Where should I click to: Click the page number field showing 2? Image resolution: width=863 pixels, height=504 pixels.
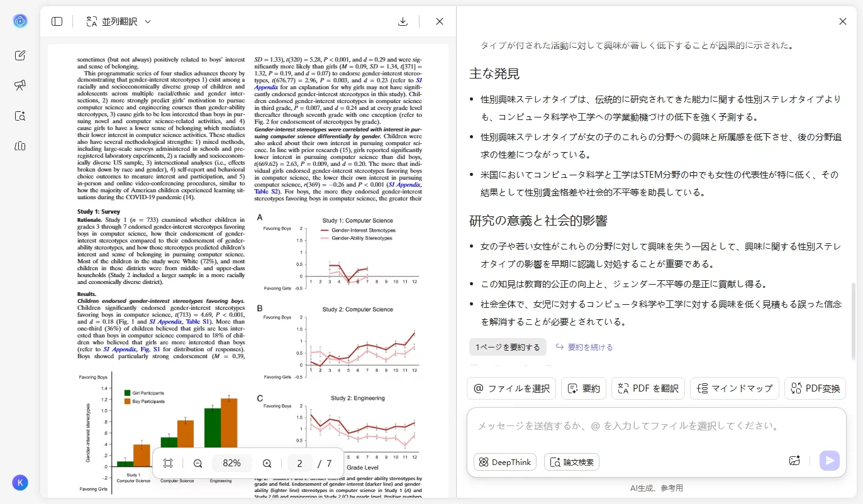(x=299, y=463)
